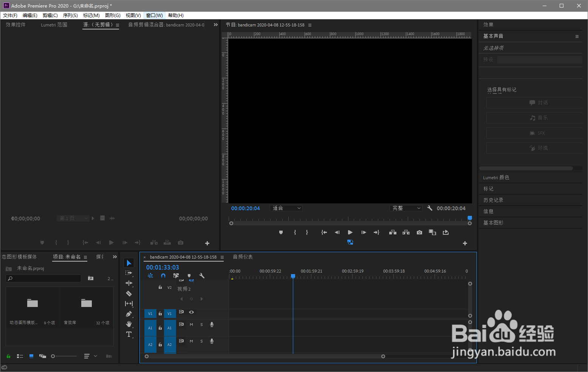Open the sort icons dropdown in project panel
The image size is (588, 372).
(90, 356)
